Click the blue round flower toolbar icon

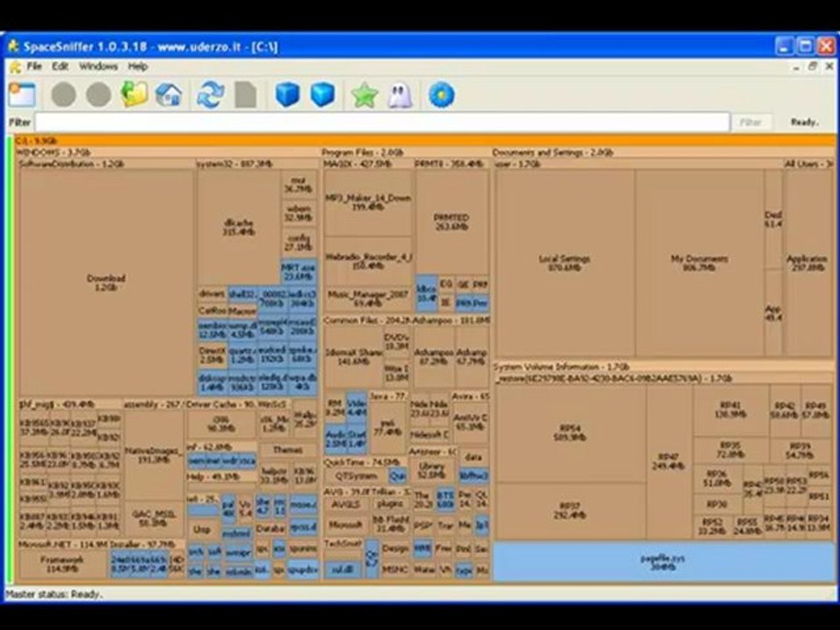coord(441,94)
